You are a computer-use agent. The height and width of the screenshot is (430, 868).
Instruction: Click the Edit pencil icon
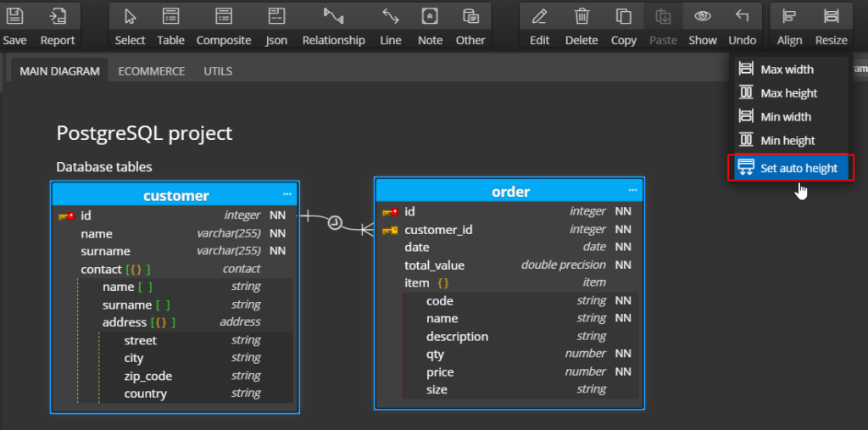pyautogui.click(x=539, y=16)
